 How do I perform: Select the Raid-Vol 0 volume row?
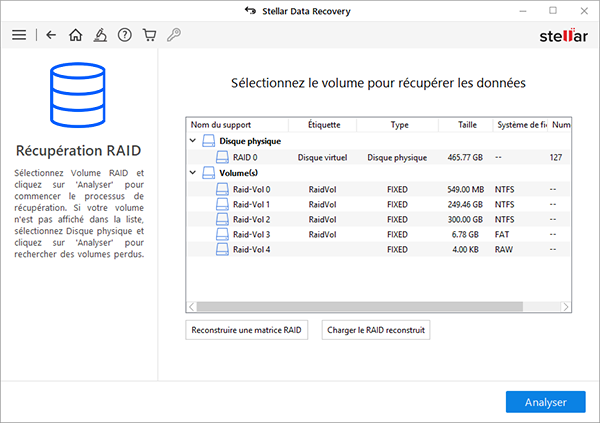(x=378, y=189)
